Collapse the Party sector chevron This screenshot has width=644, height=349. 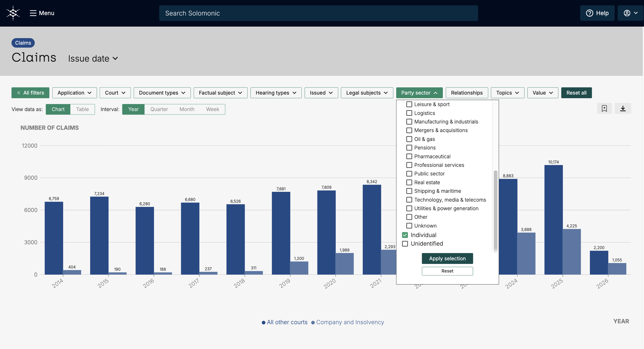click(435, 93)
